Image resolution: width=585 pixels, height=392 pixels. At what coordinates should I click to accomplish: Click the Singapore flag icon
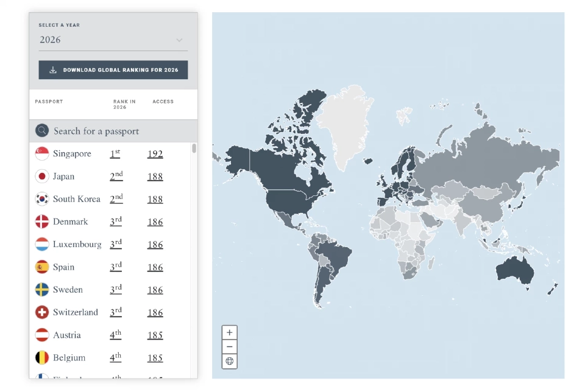[x=41, y=154]
